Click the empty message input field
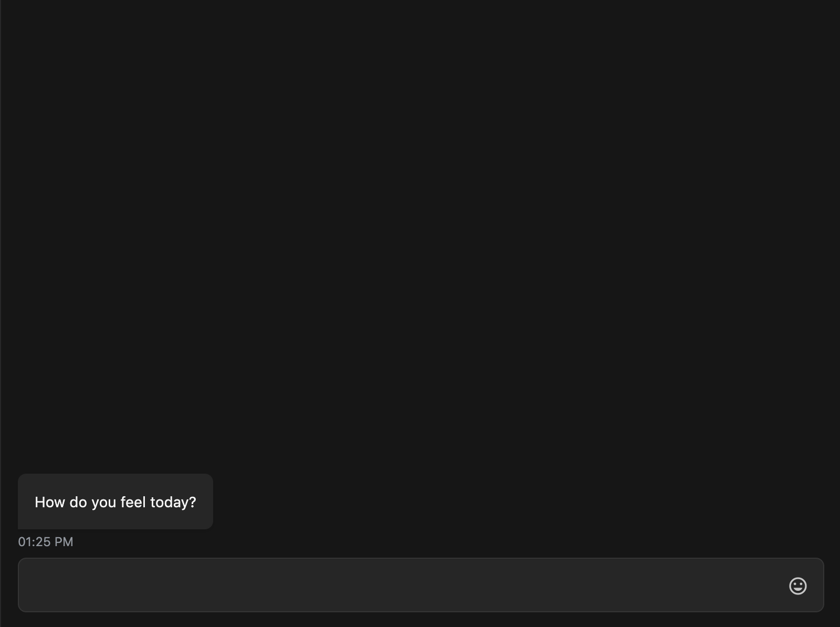The width and height of the screenshot is (840, 627). pyautogui.click(x=421, y=584)
